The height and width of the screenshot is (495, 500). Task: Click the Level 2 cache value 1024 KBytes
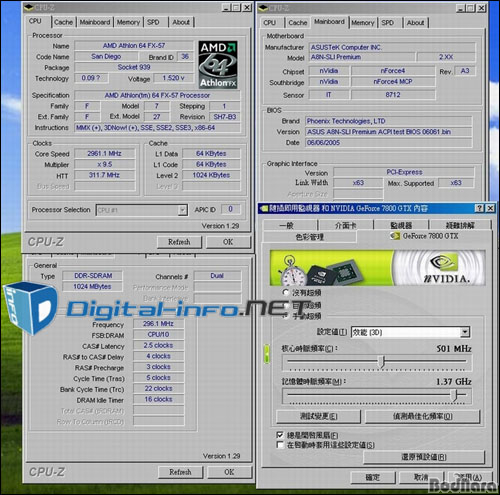[x=211, y=175]
